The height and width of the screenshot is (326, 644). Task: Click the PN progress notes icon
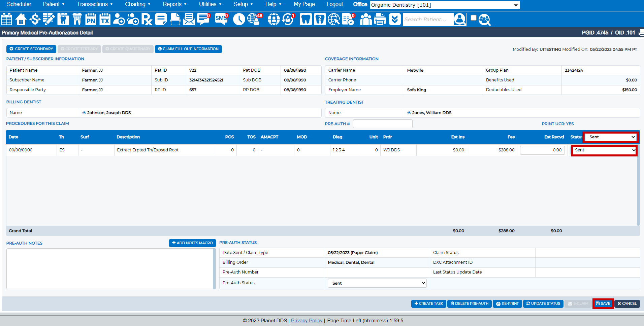91,20
